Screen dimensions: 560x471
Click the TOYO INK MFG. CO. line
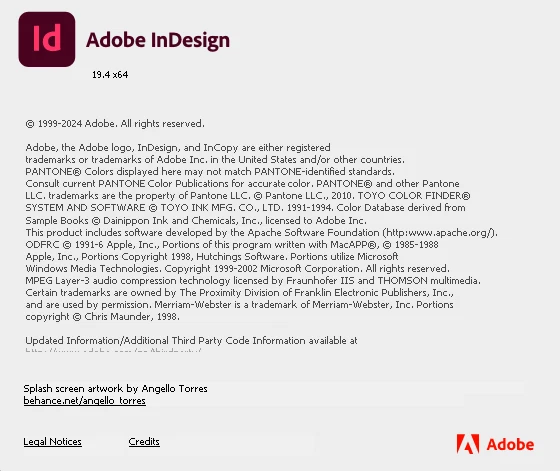(245, 208)
